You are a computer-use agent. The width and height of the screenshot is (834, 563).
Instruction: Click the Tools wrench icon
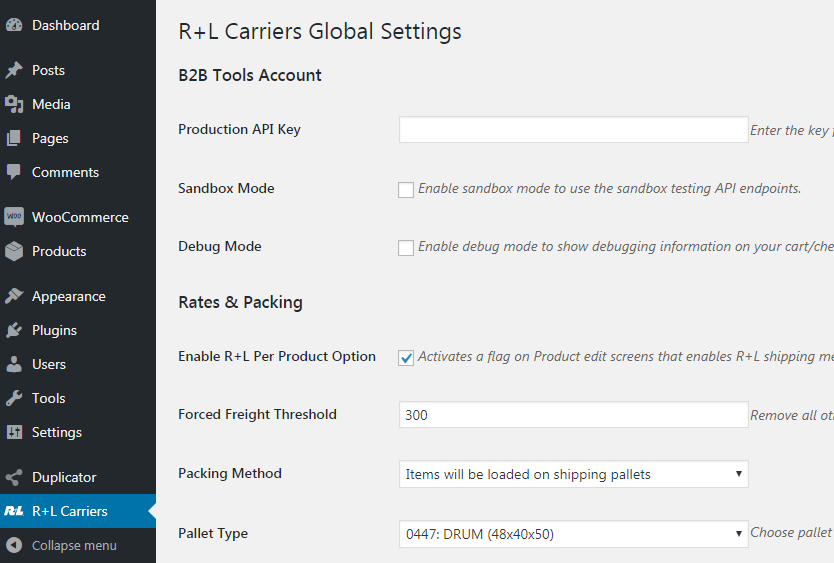tap(14, 398)
